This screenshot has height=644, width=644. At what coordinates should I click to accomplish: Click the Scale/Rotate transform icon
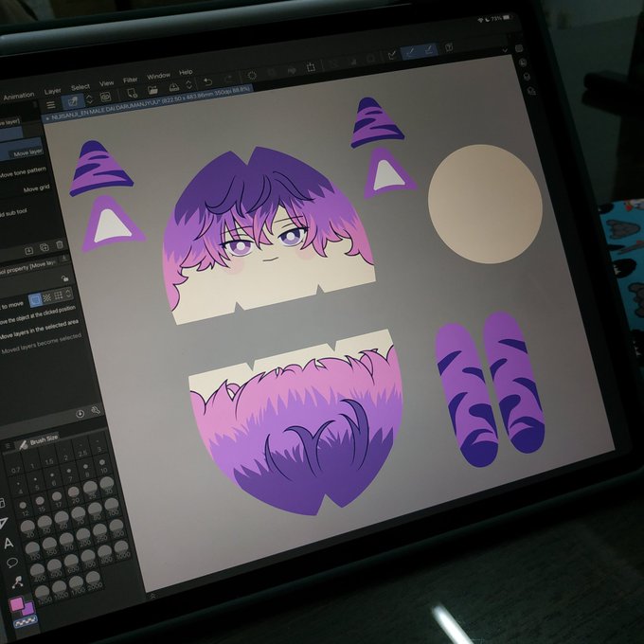[x=311, y=67]
